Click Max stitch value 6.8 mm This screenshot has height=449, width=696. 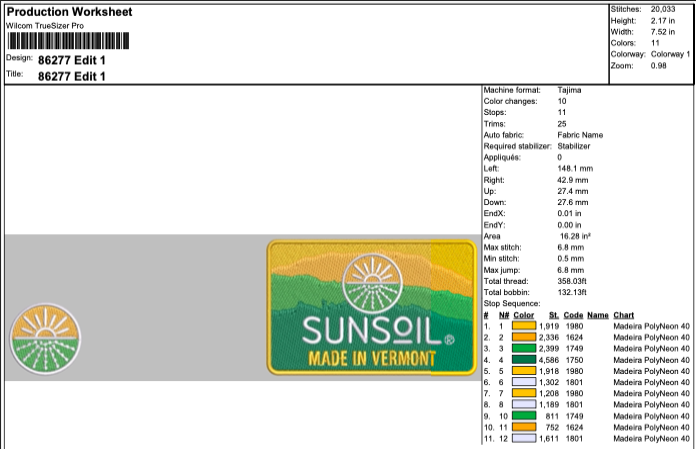tap(571, 247)
